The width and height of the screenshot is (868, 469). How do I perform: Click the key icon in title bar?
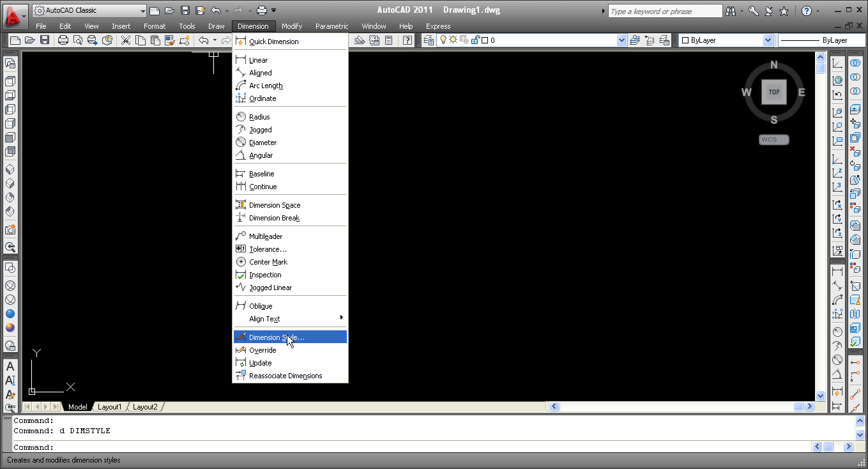tap(754, 11)
